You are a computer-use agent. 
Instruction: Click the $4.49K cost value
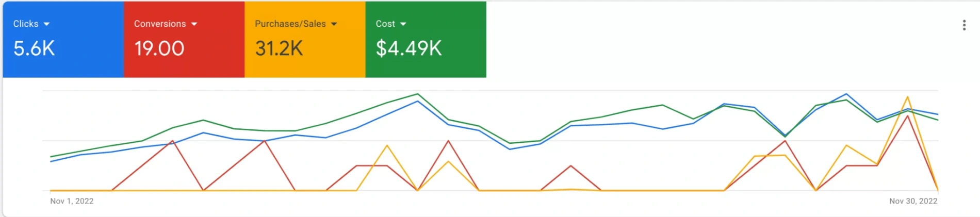(409, 48)
